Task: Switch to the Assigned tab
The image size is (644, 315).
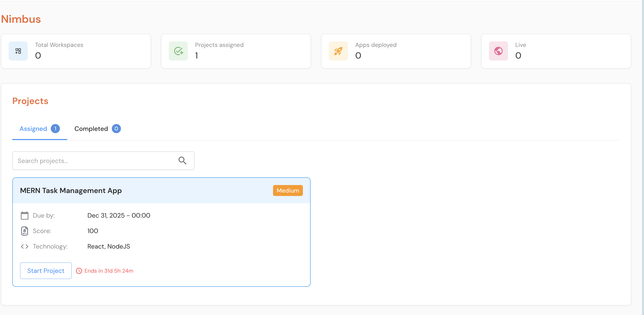Action: [x=33, y=129]
